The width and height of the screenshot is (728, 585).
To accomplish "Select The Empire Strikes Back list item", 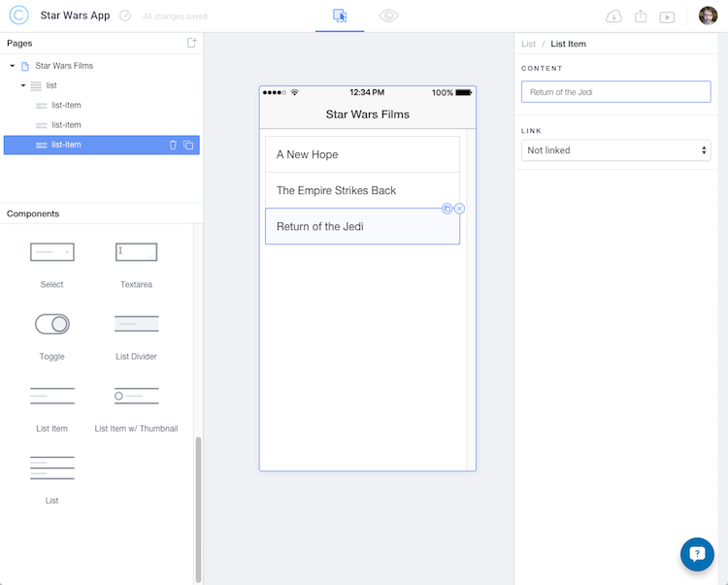I will coord(363,190).
